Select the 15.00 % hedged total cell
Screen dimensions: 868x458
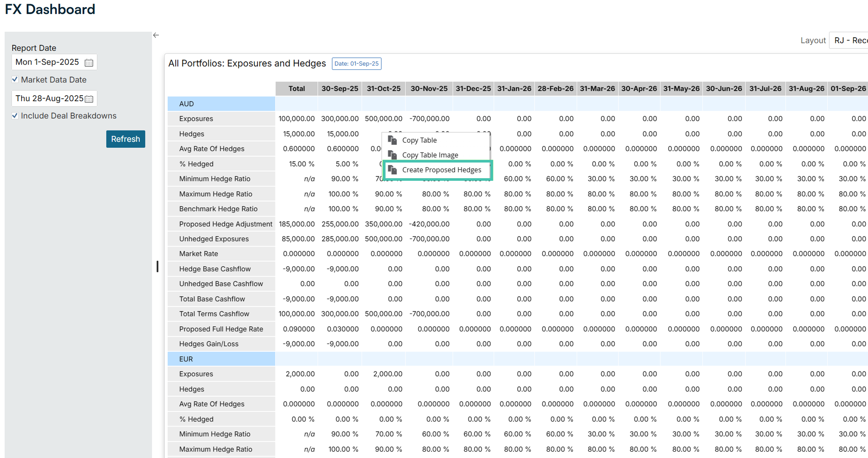pos(297,164)
